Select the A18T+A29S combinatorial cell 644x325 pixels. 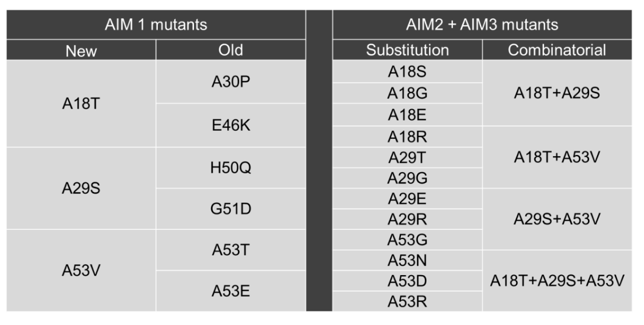point(557,93)
